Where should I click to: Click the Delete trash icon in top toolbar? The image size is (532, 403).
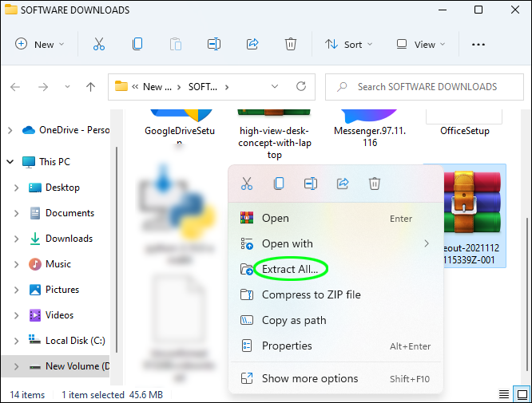(x=291, y=44)
